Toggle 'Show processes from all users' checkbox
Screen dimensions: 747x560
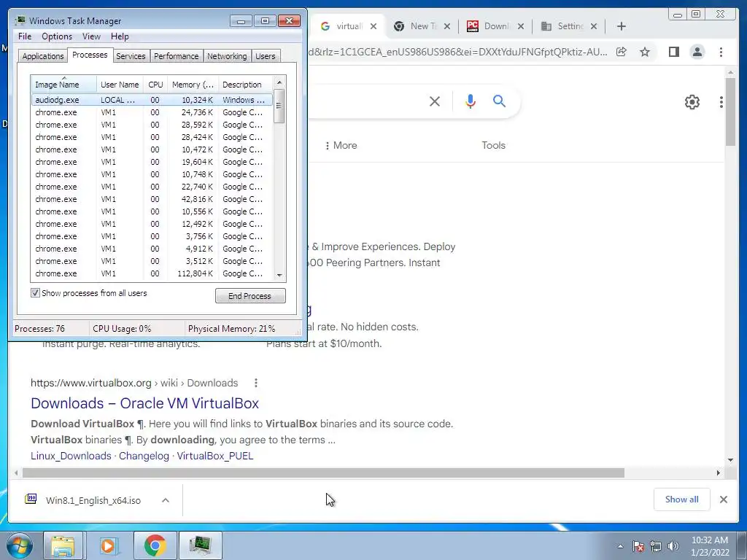35,293
